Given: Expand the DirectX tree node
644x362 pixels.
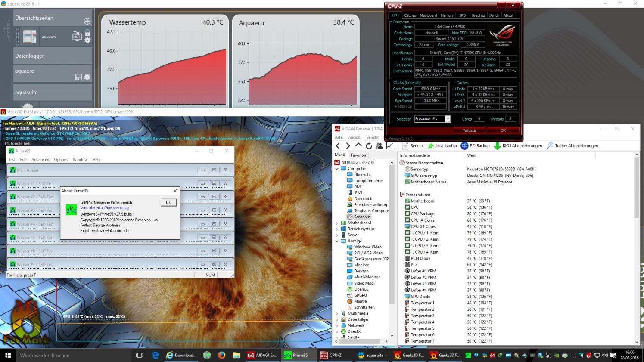Looking at the screenshot, I should click(337, 331).
